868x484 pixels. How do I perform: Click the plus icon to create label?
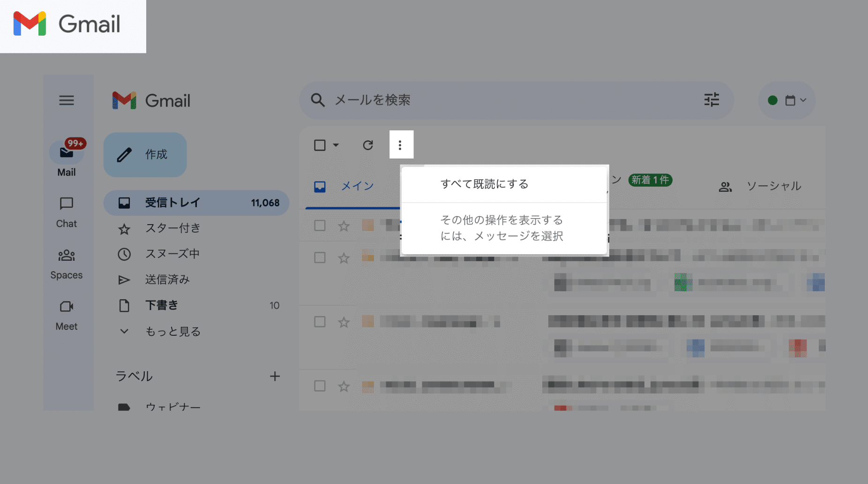coord(275,376)
